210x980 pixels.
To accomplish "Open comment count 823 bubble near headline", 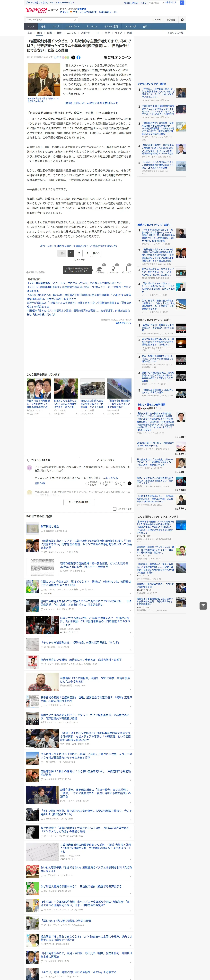I will coord(58,57).
